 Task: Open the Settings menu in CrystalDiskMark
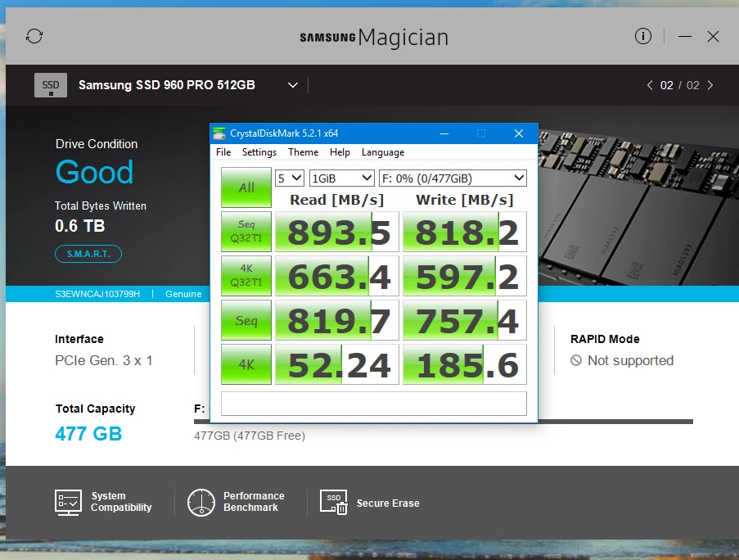259,152
